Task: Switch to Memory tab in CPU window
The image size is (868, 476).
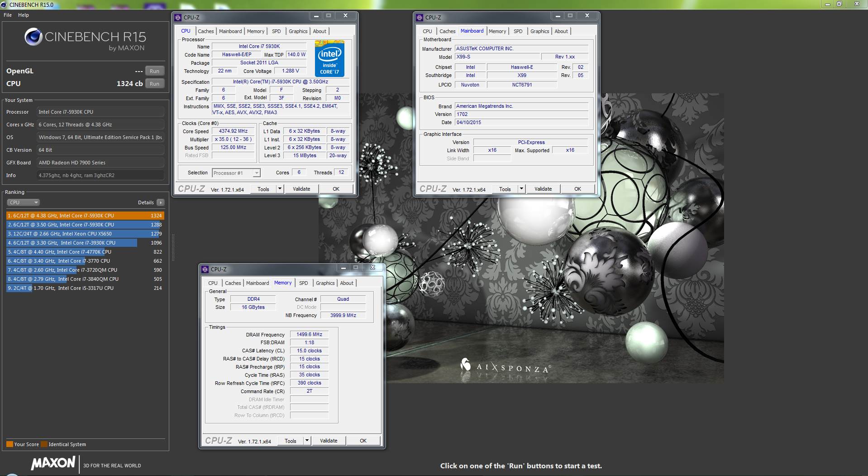Action: point(256,31)
